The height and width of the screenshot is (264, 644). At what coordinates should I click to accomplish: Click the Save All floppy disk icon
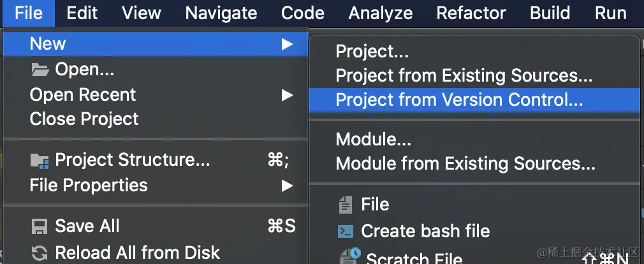click(40, 226)
